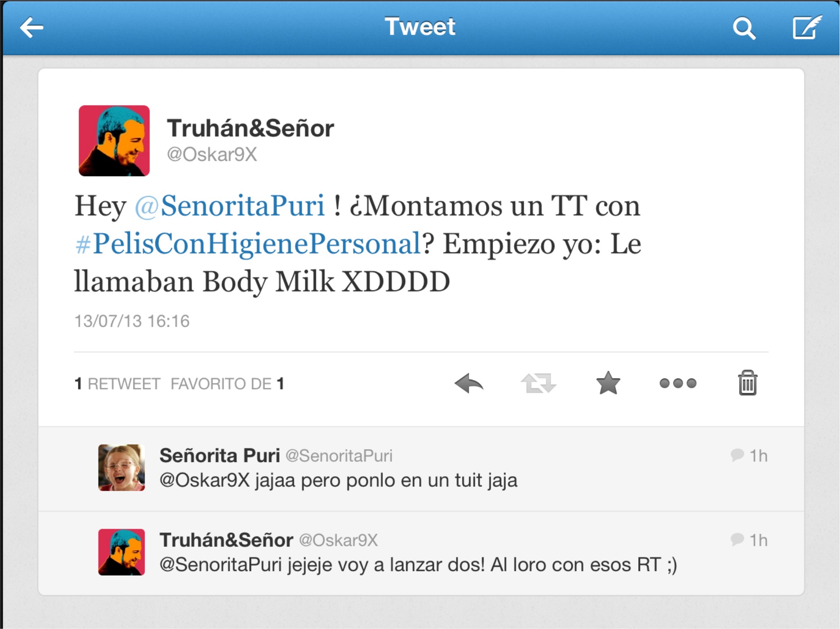The height and width of the screenshot is (629, 840).
Task: Open Truhán&Señor avatar in second reply
Action: (x=122, y=552)
